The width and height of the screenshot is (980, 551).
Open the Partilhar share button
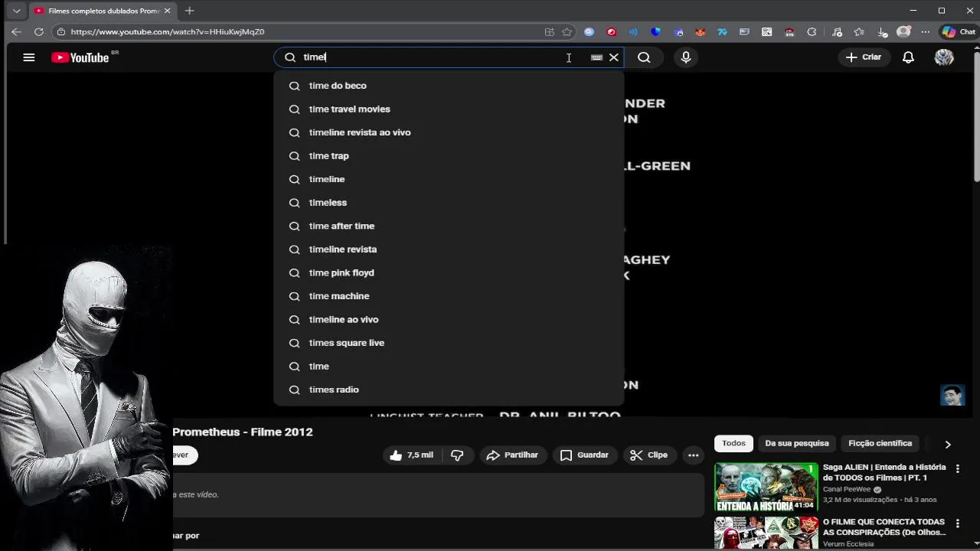coord(513,455)
